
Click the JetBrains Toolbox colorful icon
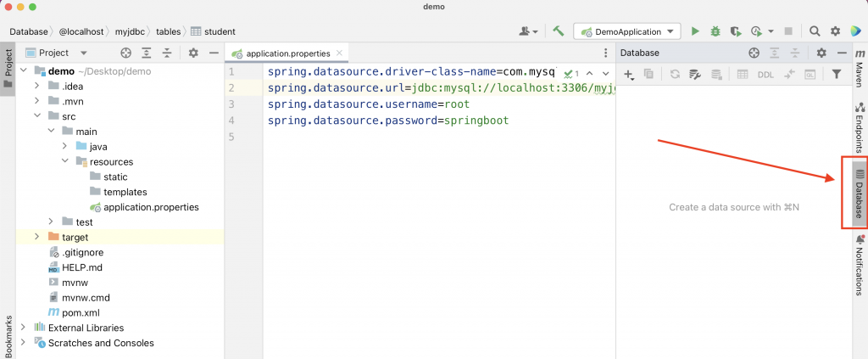854,31
